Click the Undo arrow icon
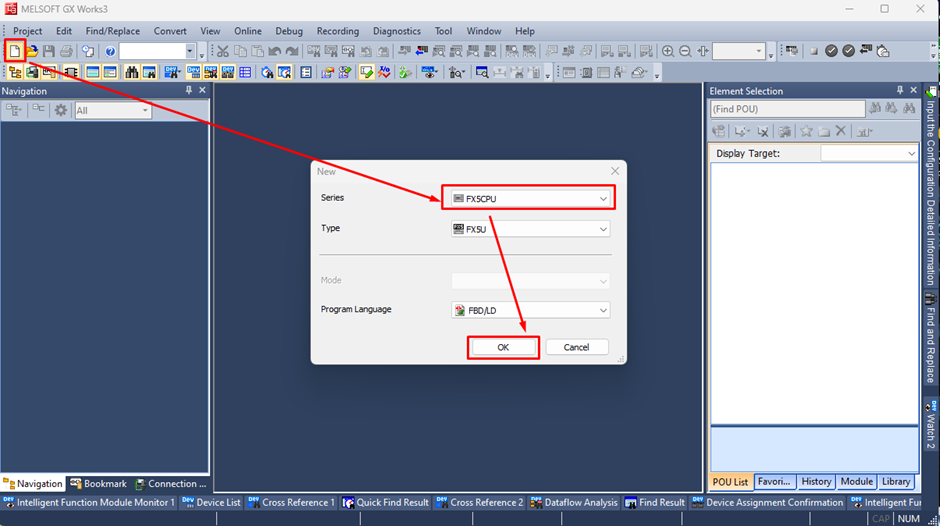This screenshot has height=526, width=940. [275, 51]
